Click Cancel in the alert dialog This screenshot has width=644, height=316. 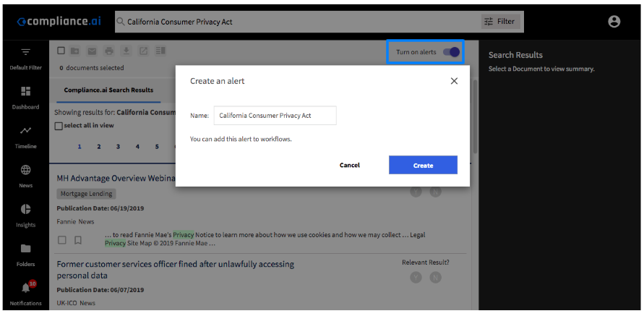pos(350,165)
